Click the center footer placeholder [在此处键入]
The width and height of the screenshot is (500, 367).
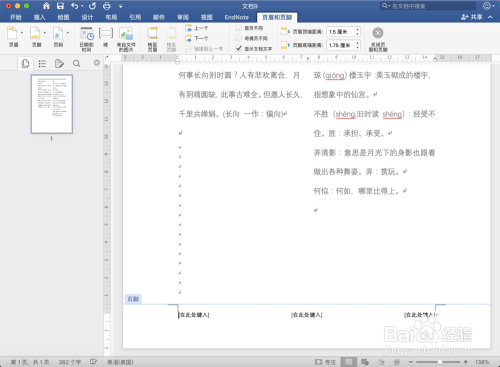pyautogui.click(x=307, y=315)
